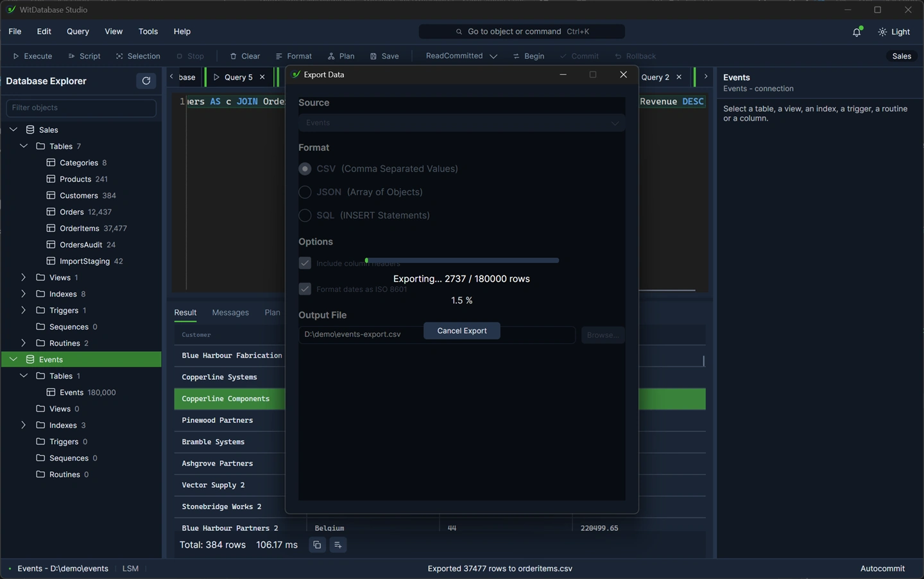Switch to the Result tab
The width and height of the screenshot is (924, 579).
[185, 313]
